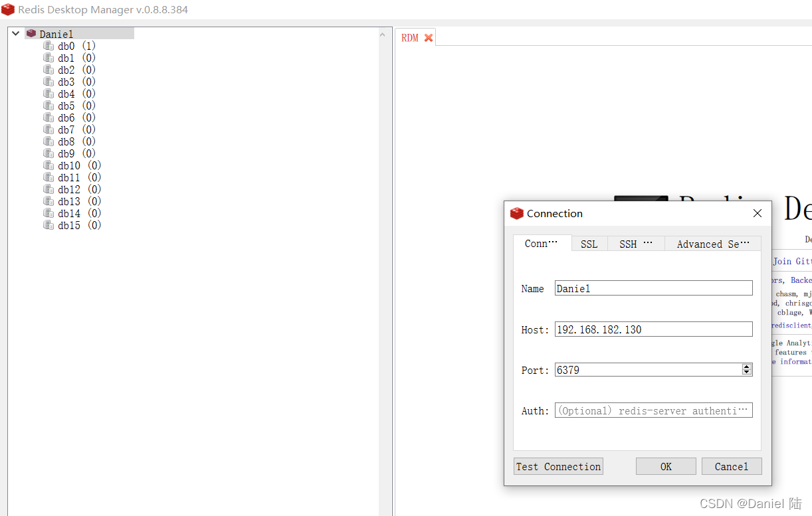The image size is (812, 516).
Task: Collapse the Daniel connection tree node
Action: [16, 33]
